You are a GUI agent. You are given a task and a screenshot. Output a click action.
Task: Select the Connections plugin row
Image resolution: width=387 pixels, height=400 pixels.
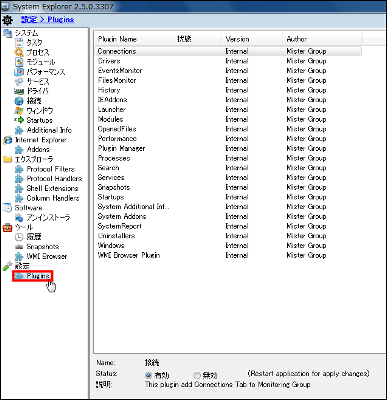point(228,51)
